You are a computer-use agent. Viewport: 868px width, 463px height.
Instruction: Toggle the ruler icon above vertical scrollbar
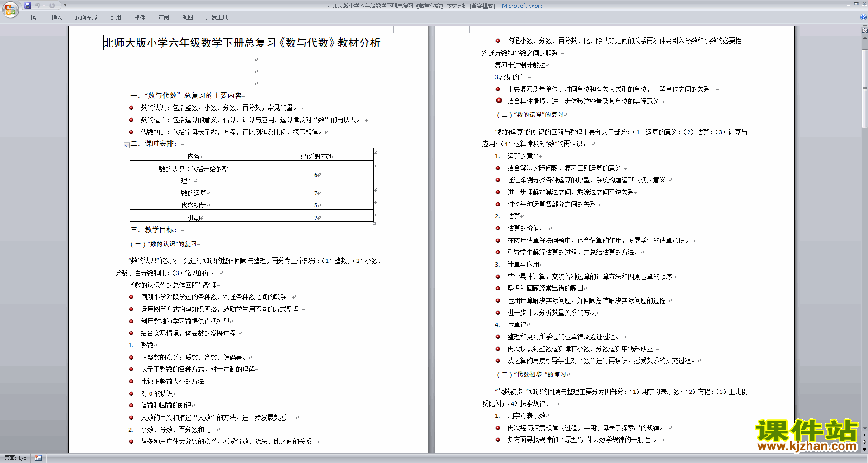[x=865, y=31]
